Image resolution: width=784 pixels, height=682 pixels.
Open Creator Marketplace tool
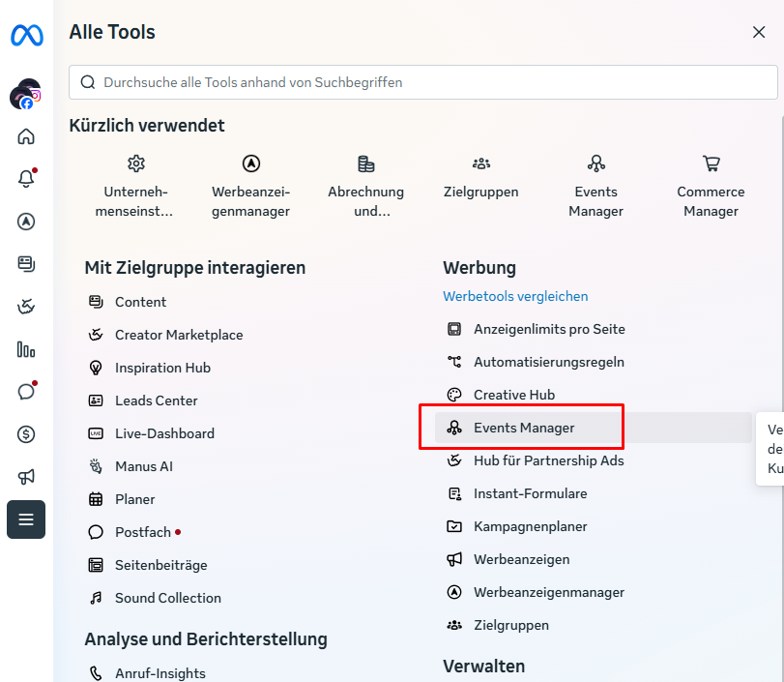166,335
